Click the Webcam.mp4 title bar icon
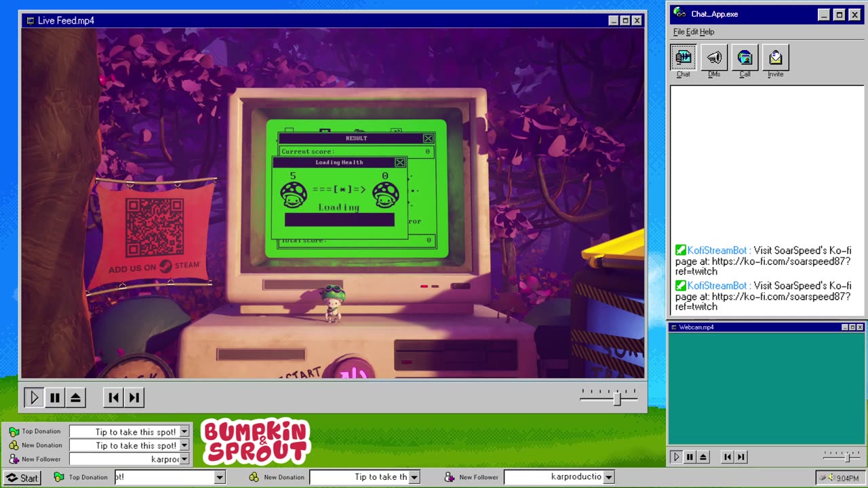The width and height of the screenshot is (868, 488). (x=674, y=327)
